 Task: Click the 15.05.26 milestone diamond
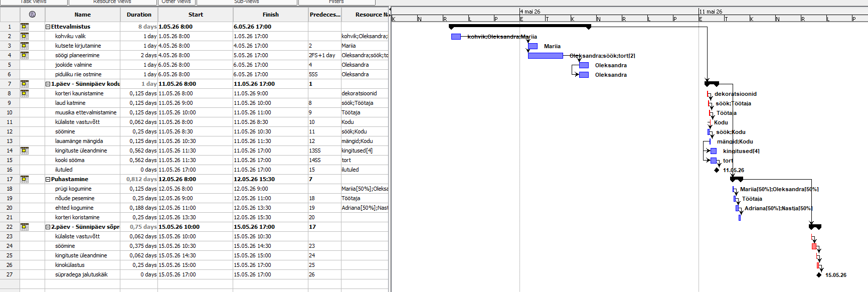(x=819, y=275)
